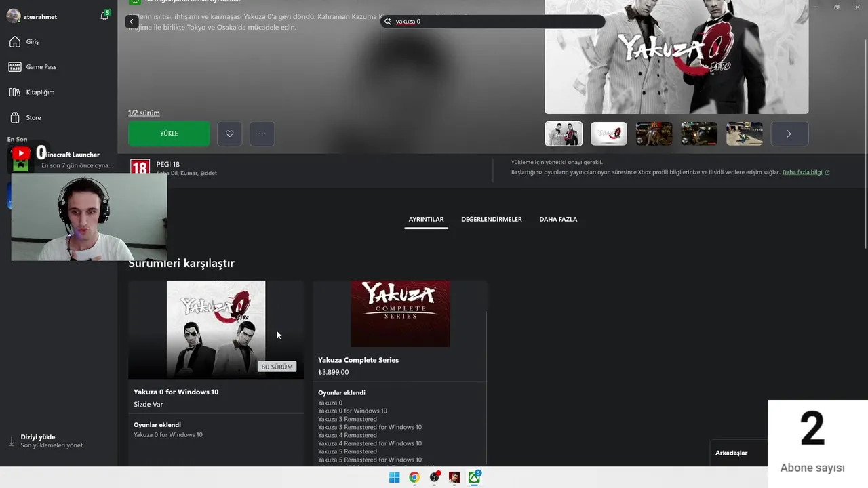The width and height of the screenshot is (868, 488).
Task: Click the green YÜKLE install button
Action: point(169,134)
